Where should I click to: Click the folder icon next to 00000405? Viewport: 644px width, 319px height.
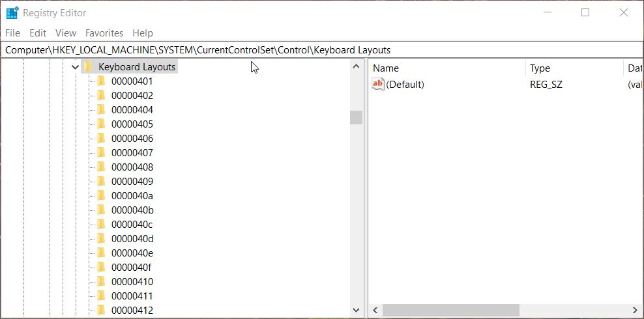coord(101,124)
